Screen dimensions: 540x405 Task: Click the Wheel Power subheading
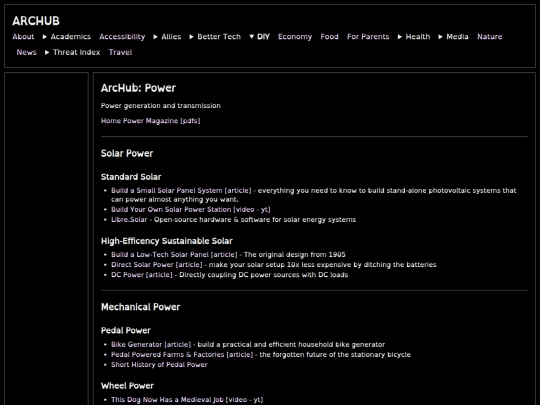click(x=127, y=386)
